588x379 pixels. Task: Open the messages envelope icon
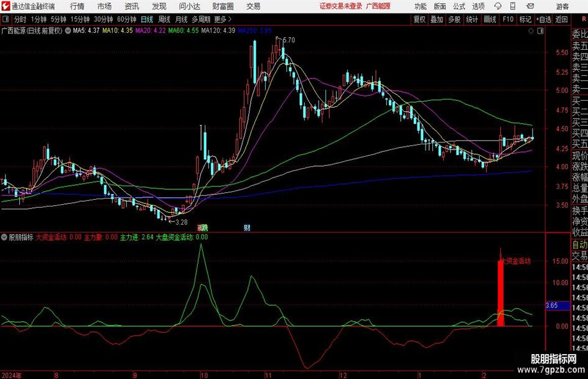click(530, 6)
